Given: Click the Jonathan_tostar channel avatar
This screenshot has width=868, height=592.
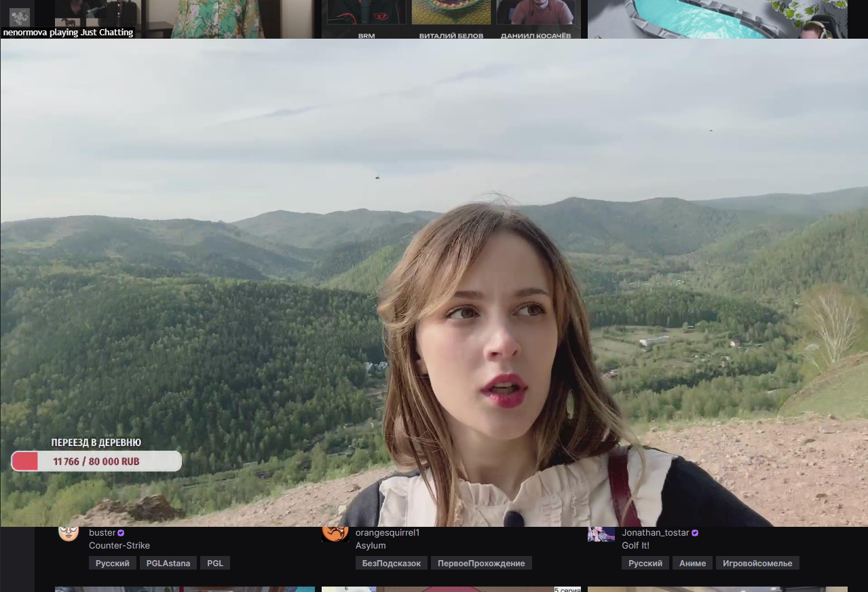Looking at the screenshot, I should [601, 534].
